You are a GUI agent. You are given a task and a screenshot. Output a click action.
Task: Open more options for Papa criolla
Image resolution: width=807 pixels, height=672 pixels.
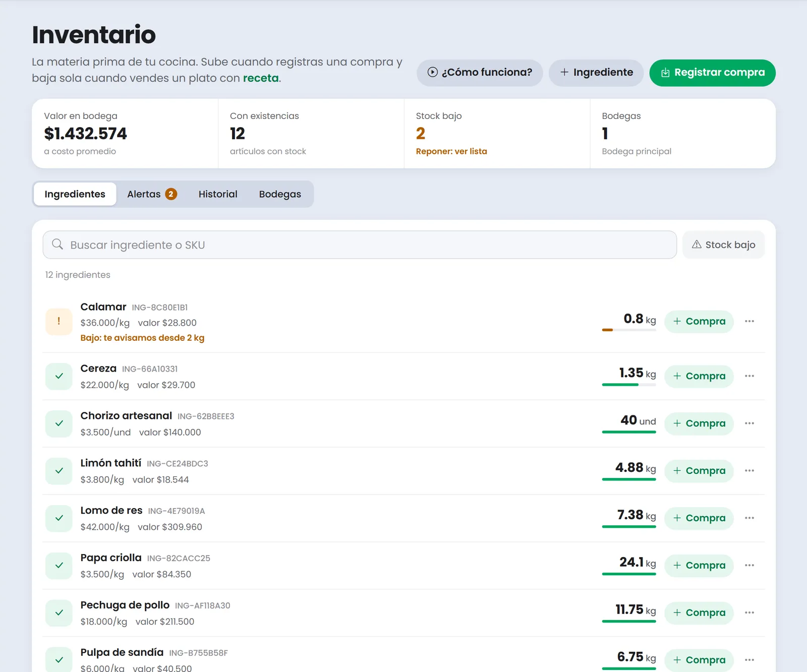click(x=750, y=566)
